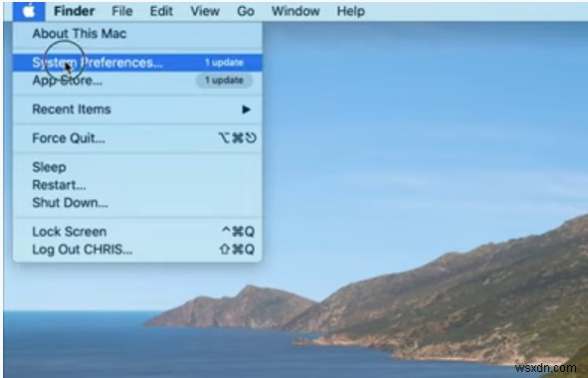
Task: Click the Apple logo menu icon
Action: pos(29,11)
